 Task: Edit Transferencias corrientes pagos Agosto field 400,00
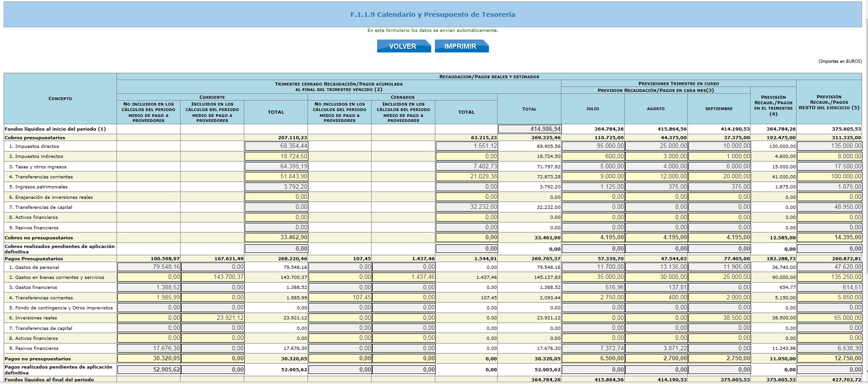[x=656, y=298]
